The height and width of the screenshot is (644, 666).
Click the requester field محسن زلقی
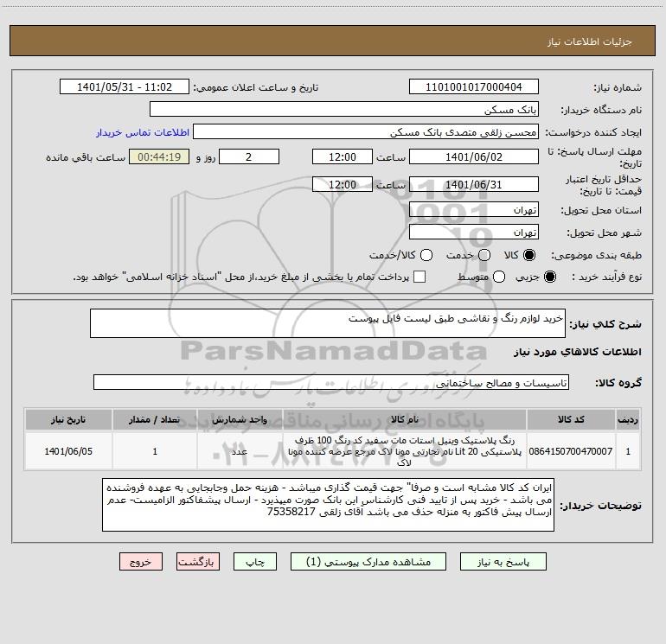pos(366,131)
